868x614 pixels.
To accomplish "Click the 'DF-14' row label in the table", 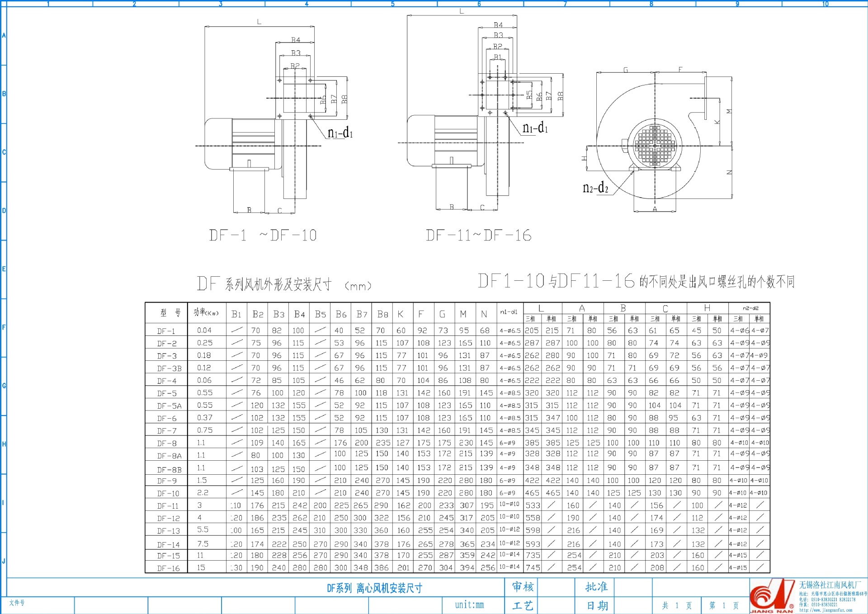I will 168,545.
